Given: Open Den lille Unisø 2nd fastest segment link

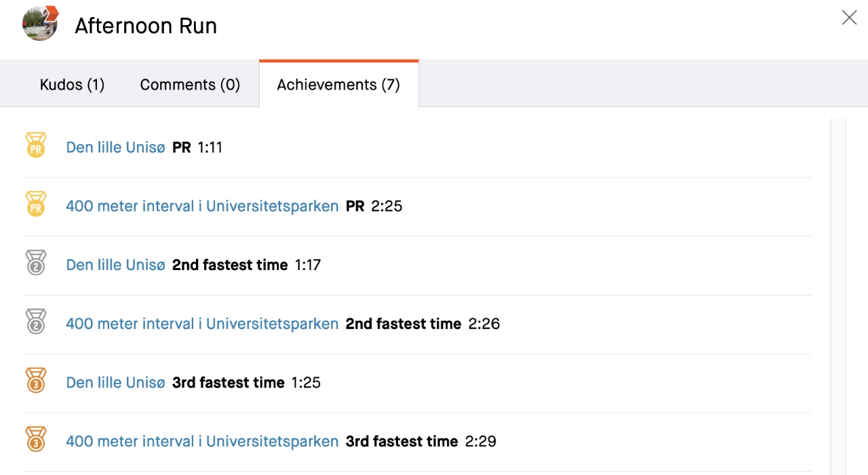Looking at the screenshot, I should pyautogui.click(x=115, y=265).
